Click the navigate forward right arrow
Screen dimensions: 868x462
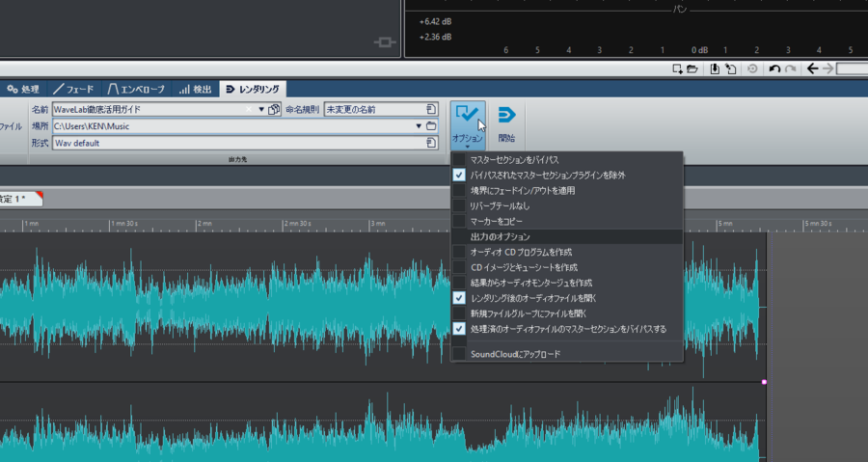827,69
